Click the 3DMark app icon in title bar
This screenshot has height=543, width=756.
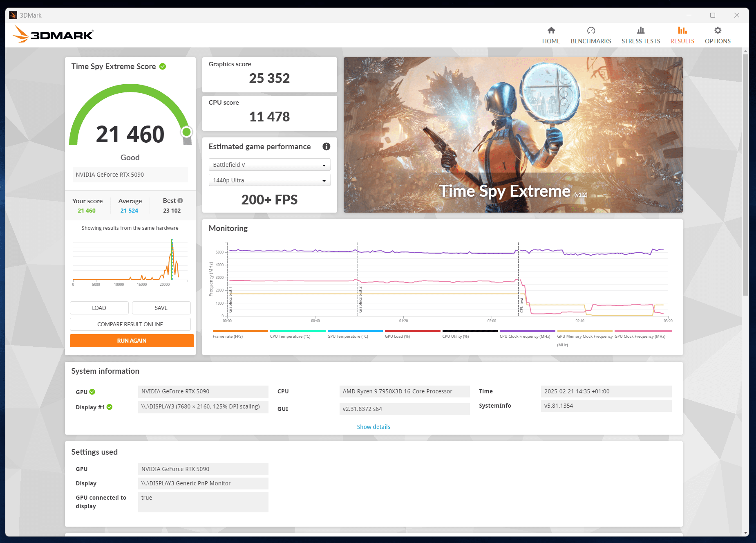[13, 15]
